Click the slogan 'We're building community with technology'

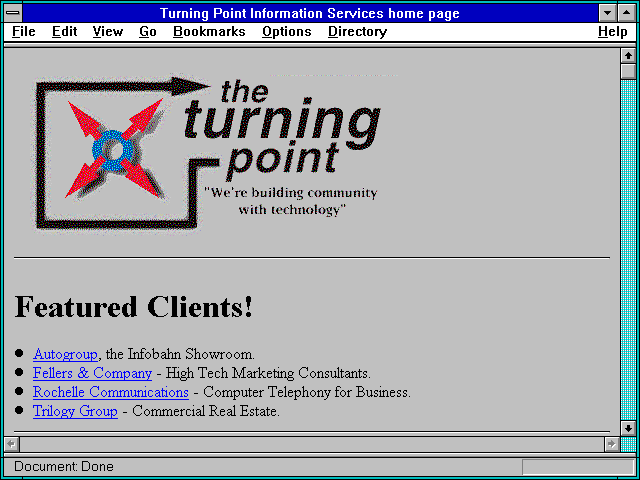pyautogui.click(x=291, y=201)
